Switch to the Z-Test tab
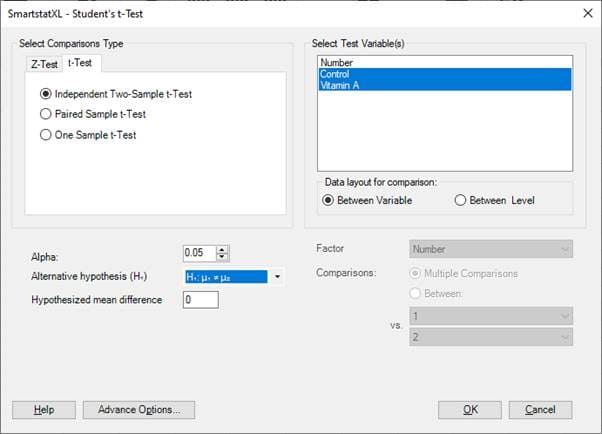This screenshot has height=434, width=602. (43, 64)
